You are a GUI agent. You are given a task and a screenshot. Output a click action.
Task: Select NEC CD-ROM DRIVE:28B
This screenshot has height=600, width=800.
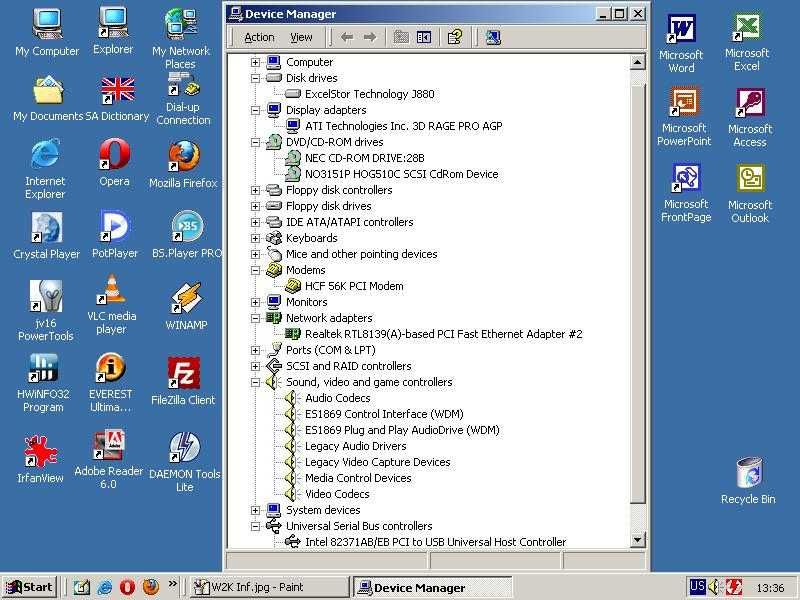coord(364,158)
